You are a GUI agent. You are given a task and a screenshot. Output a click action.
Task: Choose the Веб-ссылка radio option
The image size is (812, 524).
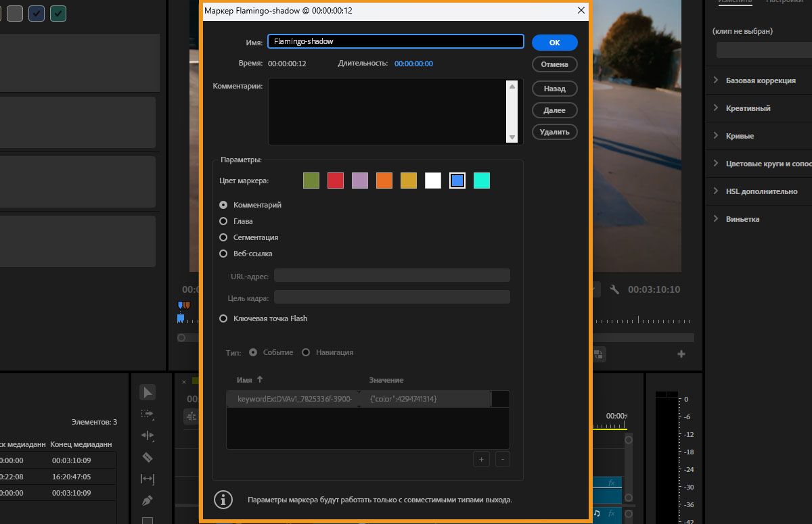point(223,254)
